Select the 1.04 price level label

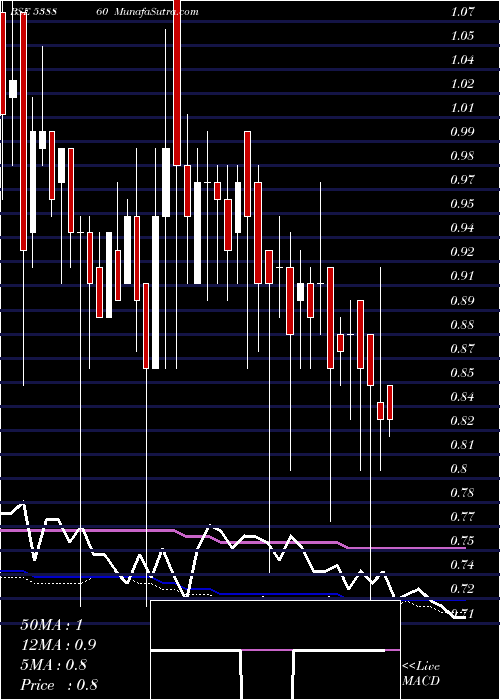(462, 60)
